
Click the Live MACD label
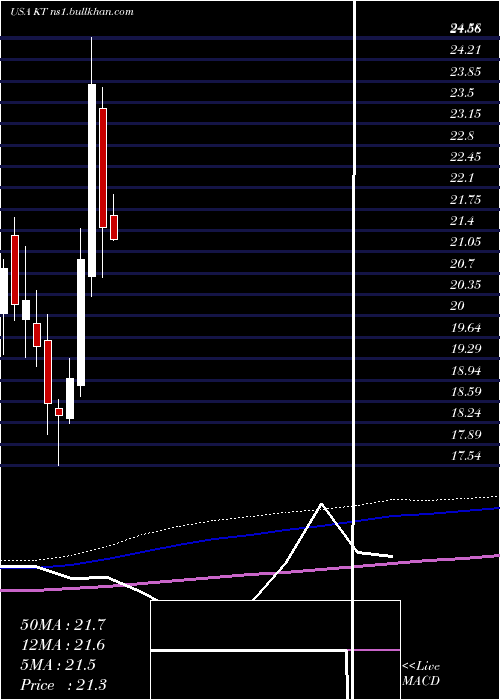[421, 673]
